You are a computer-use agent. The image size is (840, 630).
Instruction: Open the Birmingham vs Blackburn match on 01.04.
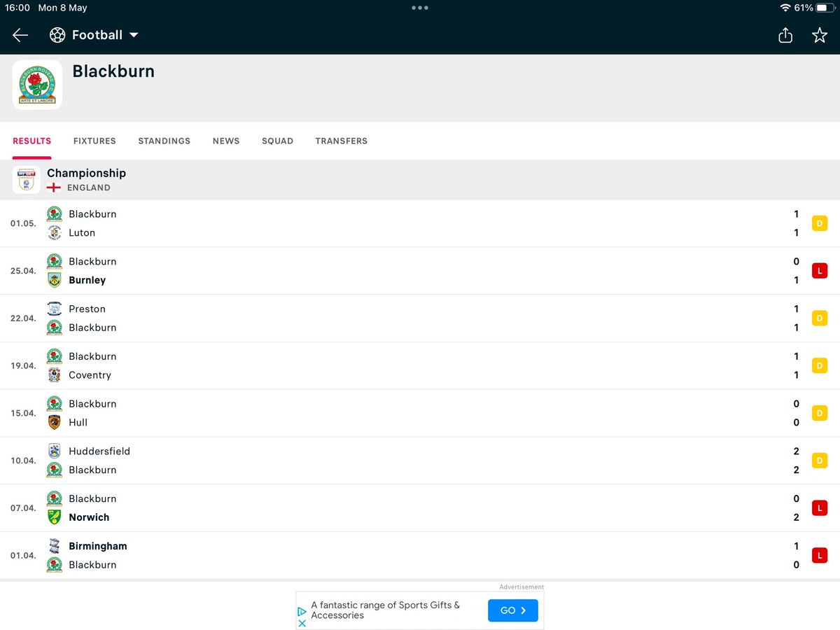point(420,556)
